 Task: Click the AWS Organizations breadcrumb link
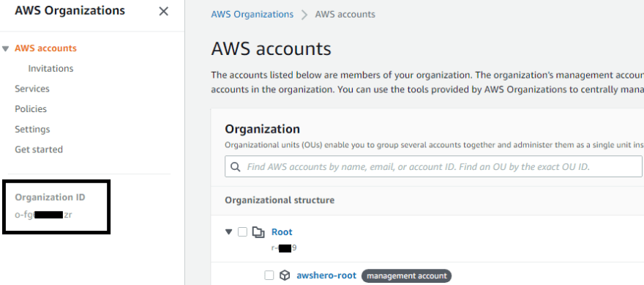pyautogui.click(x=252, y=15)
